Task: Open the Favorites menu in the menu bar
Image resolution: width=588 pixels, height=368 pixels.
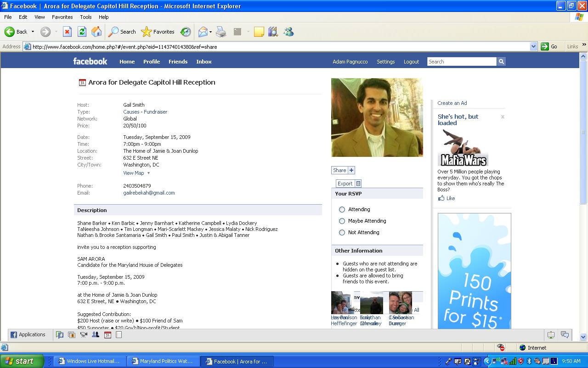Action: (62, 17)
